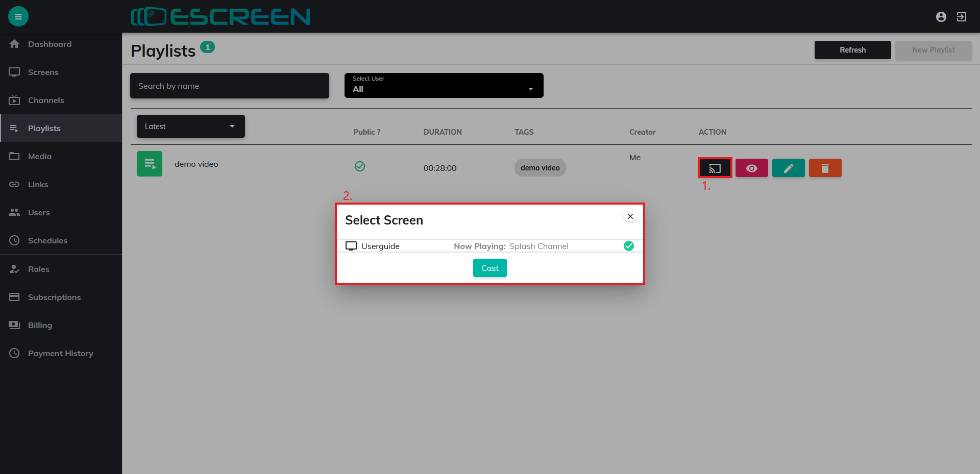The image size is (980, 474).
Task: Open the Latest sort dropdown
Action: point(190,126)
